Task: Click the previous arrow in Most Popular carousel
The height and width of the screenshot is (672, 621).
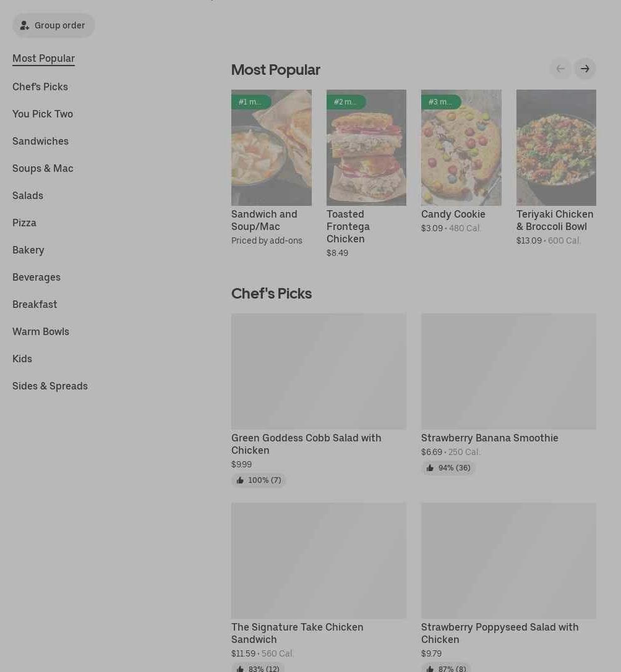Action: point(560,69)
